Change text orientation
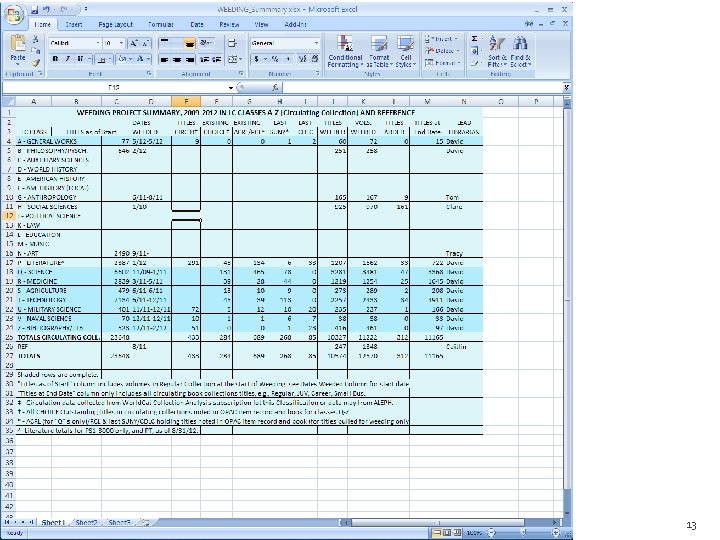This screenshot has width=720, height=540. pos(206,43)
